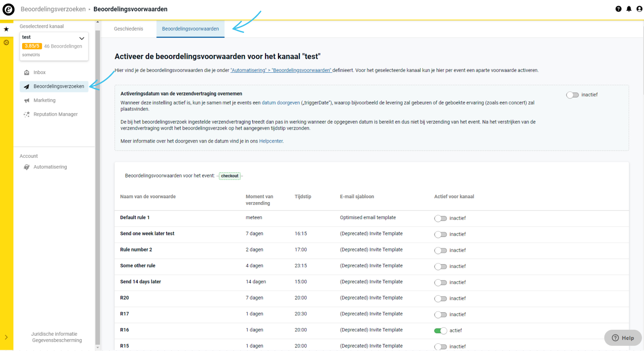Image resolution: width=644 pixels, height=351 pixels.
Task: Click the Inbox icon
Action: (x=27, y=73)
